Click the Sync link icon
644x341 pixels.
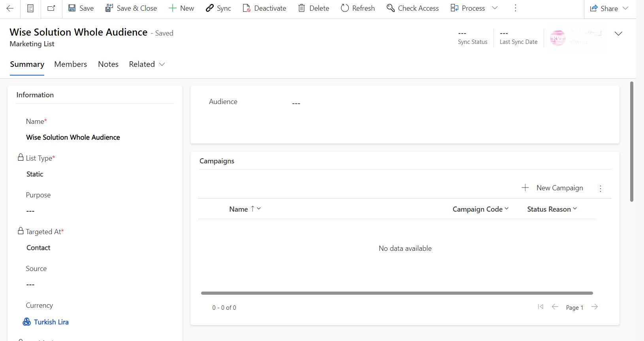pos(210,8)
